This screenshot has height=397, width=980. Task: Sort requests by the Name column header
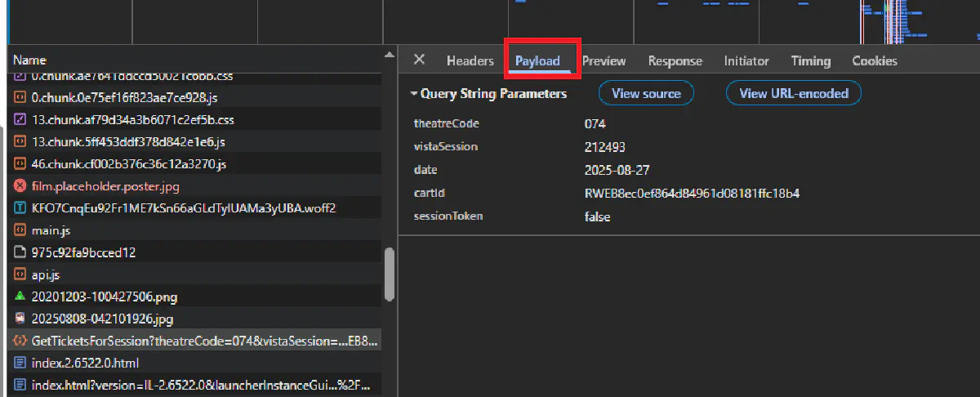point(29,60)
